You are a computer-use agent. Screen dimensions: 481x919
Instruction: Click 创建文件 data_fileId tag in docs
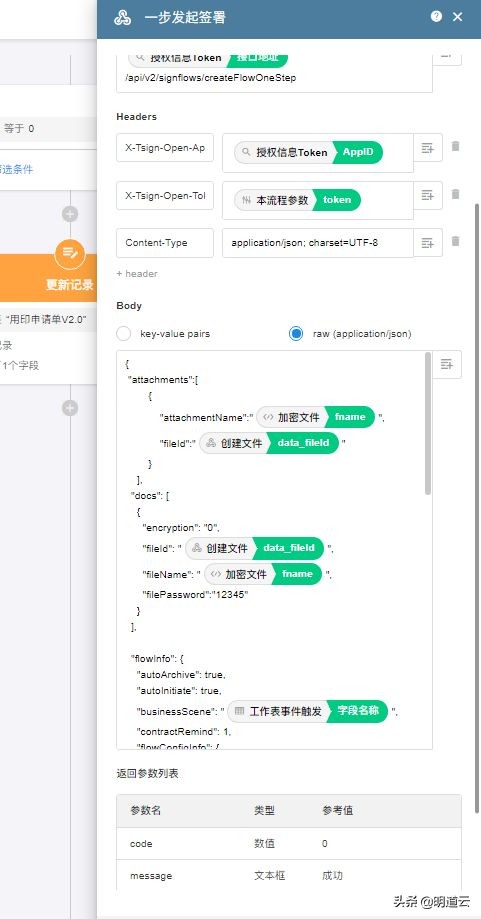pos(255,548)
